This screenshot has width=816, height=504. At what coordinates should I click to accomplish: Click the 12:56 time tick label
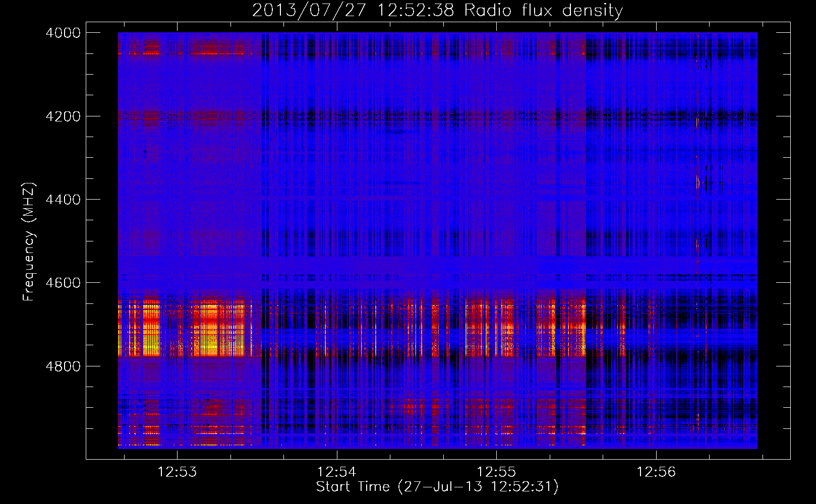(x=656, y=472)
